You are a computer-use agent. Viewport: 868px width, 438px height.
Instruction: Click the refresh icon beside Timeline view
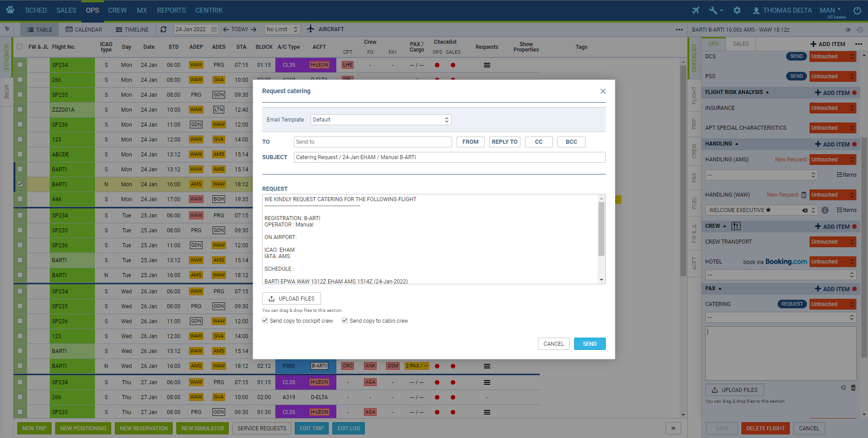click(x=164, y=29)
